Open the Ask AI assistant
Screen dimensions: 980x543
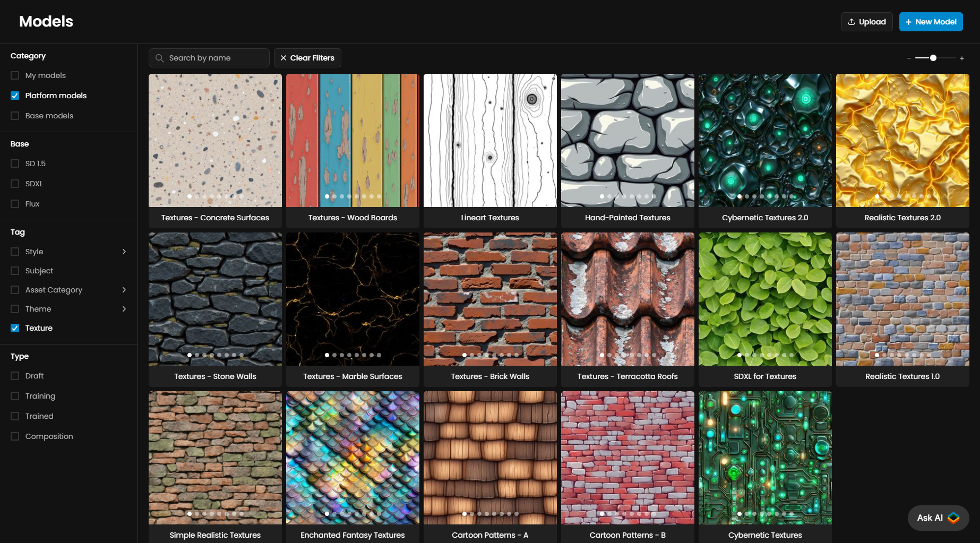pos(938,518)
